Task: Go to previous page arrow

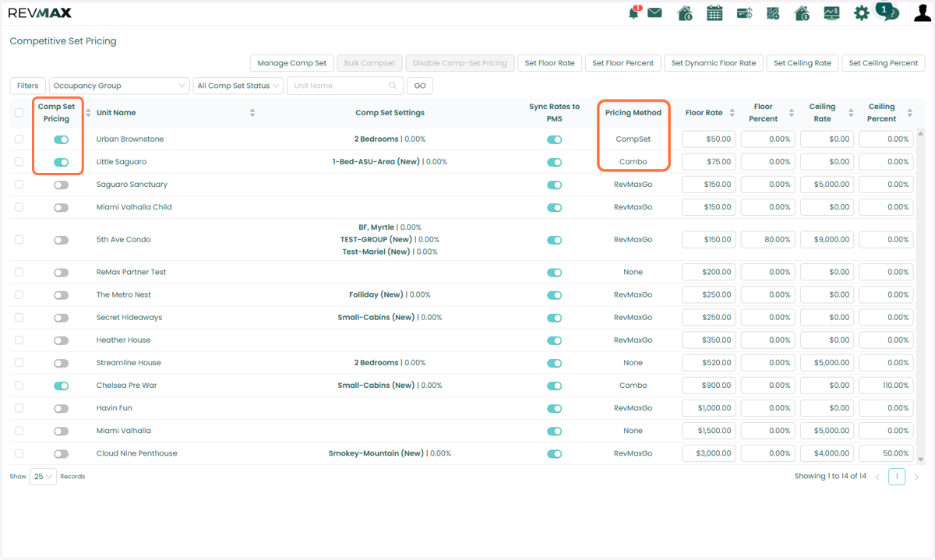Action: 877,477
